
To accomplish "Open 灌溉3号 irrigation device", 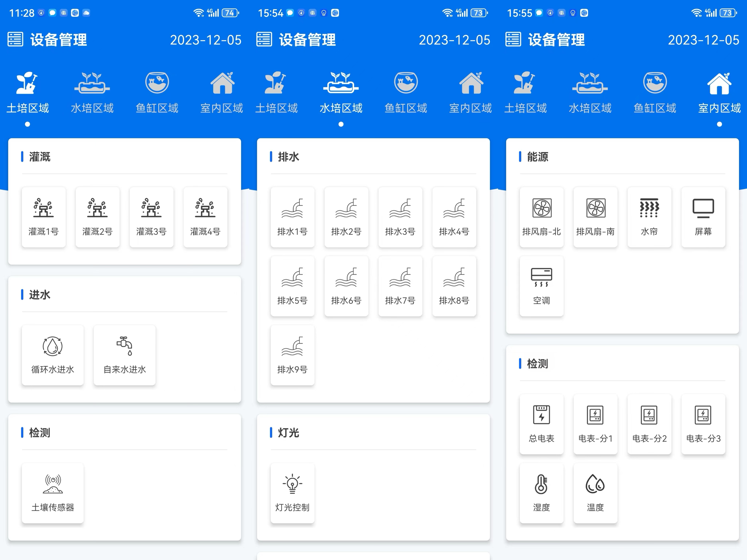I will [x=151, y=217].
